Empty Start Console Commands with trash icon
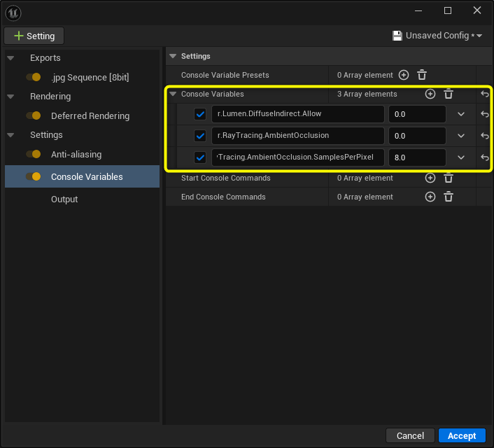Image resolution: width=494 pixels, height=448 pixels. tap(449, 178)
